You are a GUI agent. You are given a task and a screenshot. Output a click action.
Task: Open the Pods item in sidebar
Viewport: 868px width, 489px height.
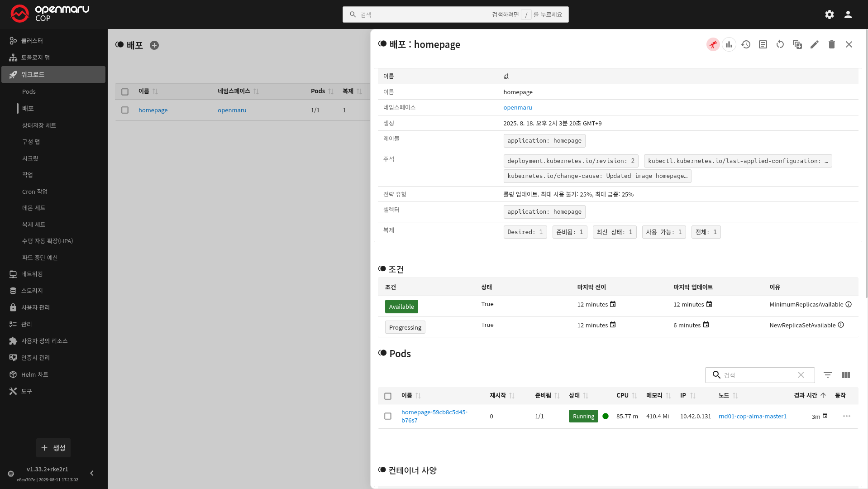coord(29,91)
